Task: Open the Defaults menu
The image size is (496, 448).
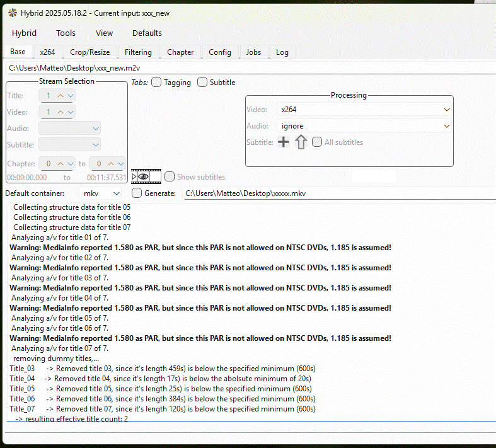Action: pos(147,33)
